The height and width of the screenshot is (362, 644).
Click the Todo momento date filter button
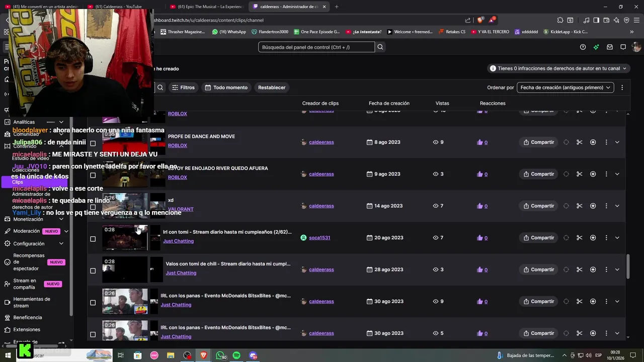[x=225, y=87]
